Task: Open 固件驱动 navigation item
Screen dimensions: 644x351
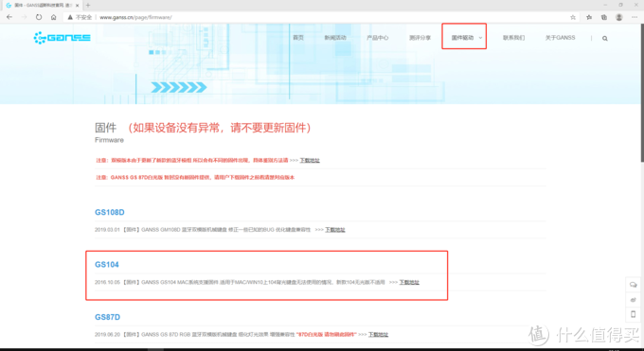Action: point(462,38)
